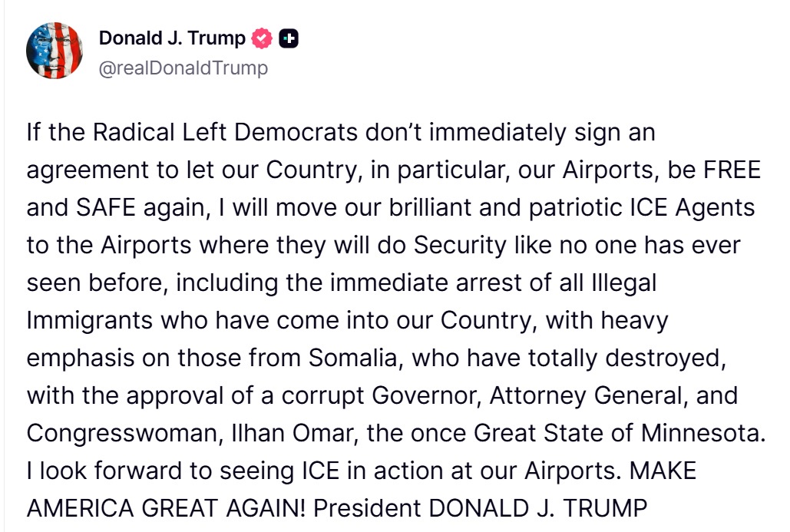Click the flag-painted profile avatar
Image resolution: width=790 pixels, height=532 pixels.
pos(54,51)
